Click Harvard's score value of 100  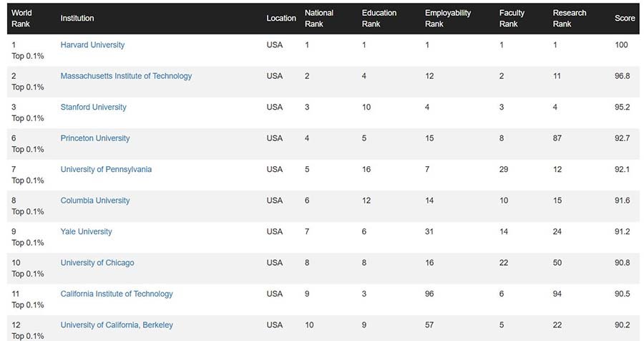click(x=621, y=45)
